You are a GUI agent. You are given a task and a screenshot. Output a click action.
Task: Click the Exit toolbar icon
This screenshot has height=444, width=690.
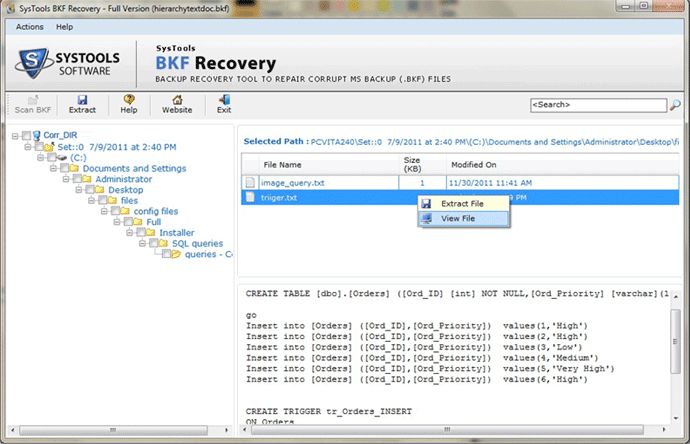pos(224,99)
